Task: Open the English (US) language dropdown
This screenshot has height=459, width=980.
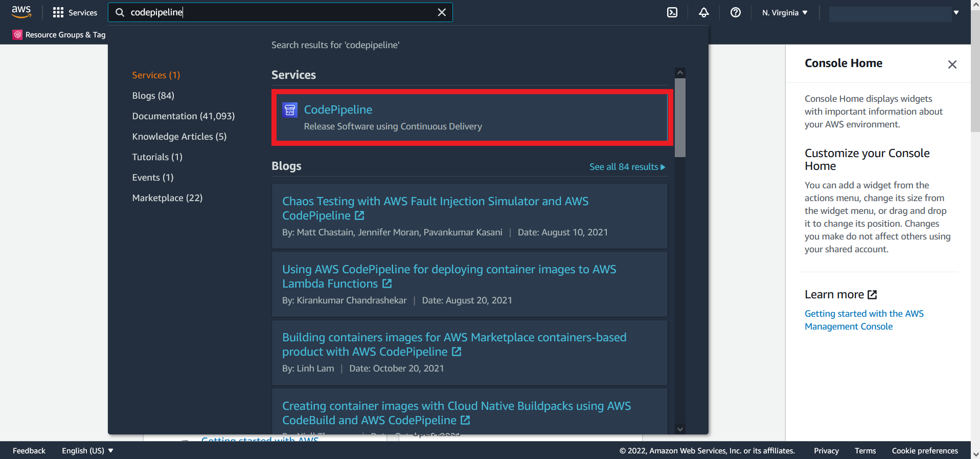Action: click(x=87, y=451)
